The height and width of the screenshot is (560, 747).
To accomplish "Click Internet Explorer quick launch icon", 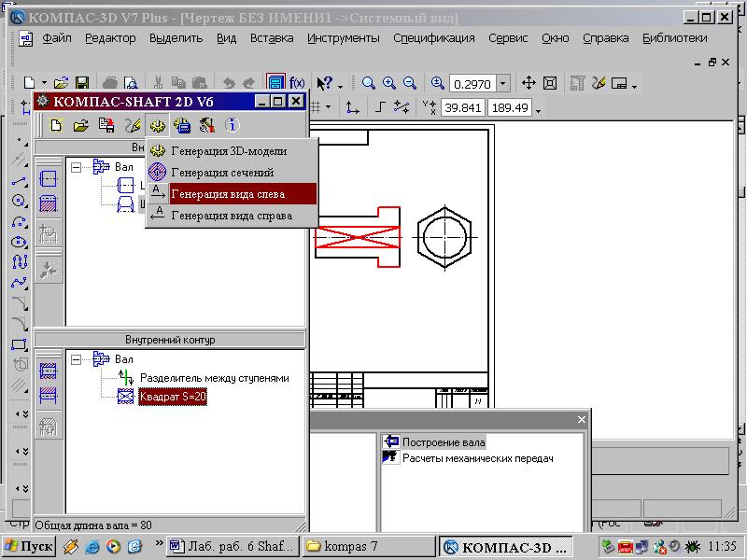I will (92, 547).
